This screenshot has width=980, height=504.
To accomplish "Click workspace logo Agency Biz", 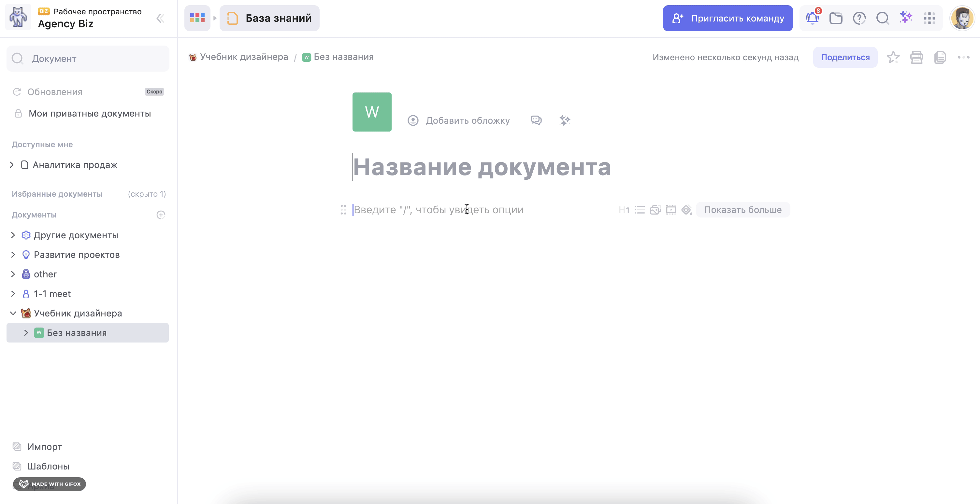I will tap(18, 18).
